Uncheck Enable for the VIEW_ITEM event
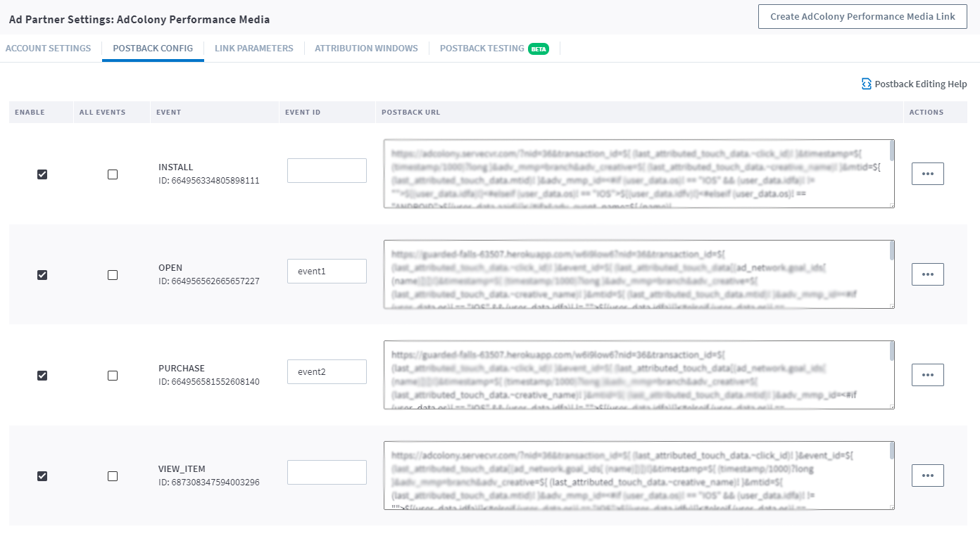This screenshot has height=536, width=980. 42,476
